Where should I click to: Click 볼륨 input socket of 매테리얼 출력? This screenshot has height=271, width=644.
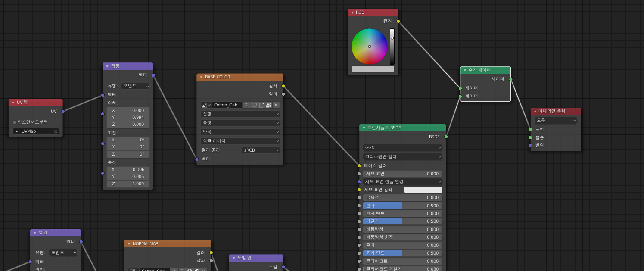(530, 137)
